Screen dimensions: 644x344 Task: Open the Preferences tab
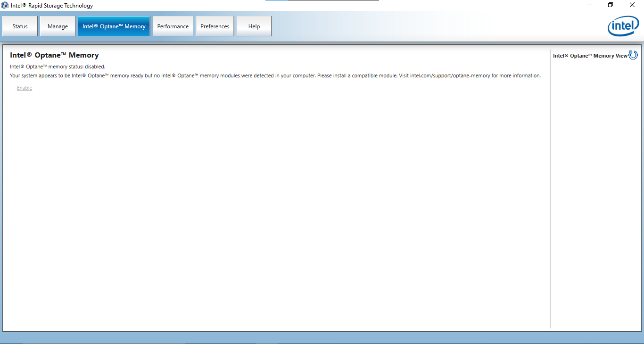click(215, 26)
